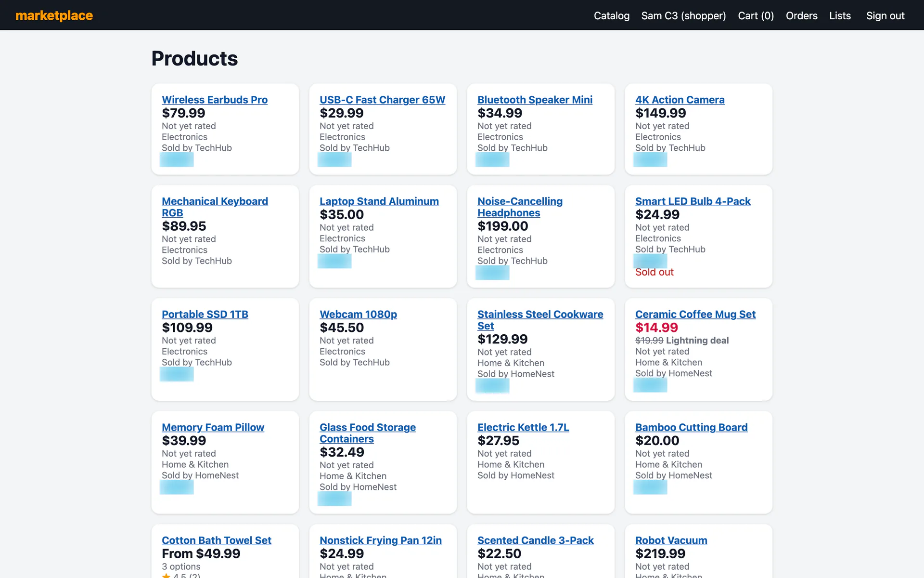Go to Orders

tap(801, 15)
